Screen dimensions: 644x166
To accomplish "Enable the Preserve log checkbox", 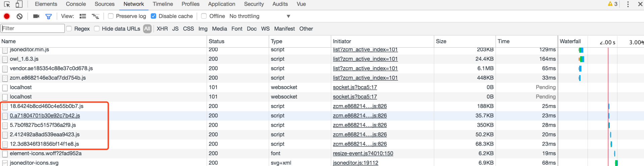I will point(111,16).
